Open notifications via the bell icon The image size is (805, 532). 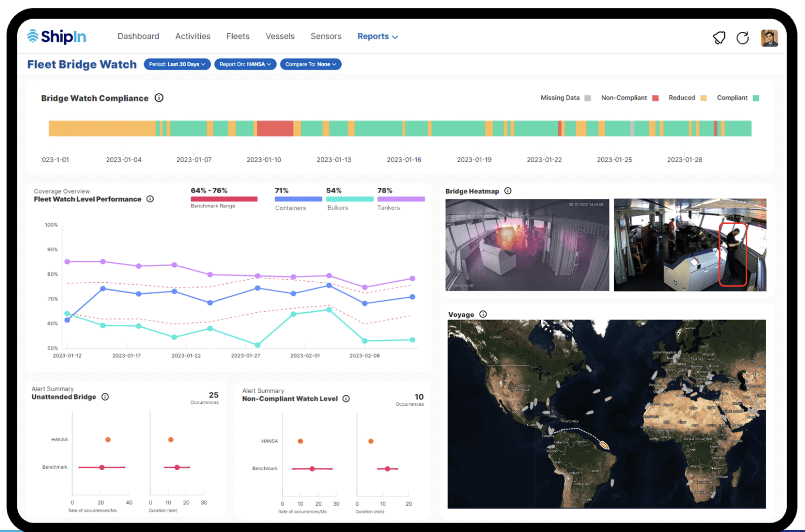719,37
